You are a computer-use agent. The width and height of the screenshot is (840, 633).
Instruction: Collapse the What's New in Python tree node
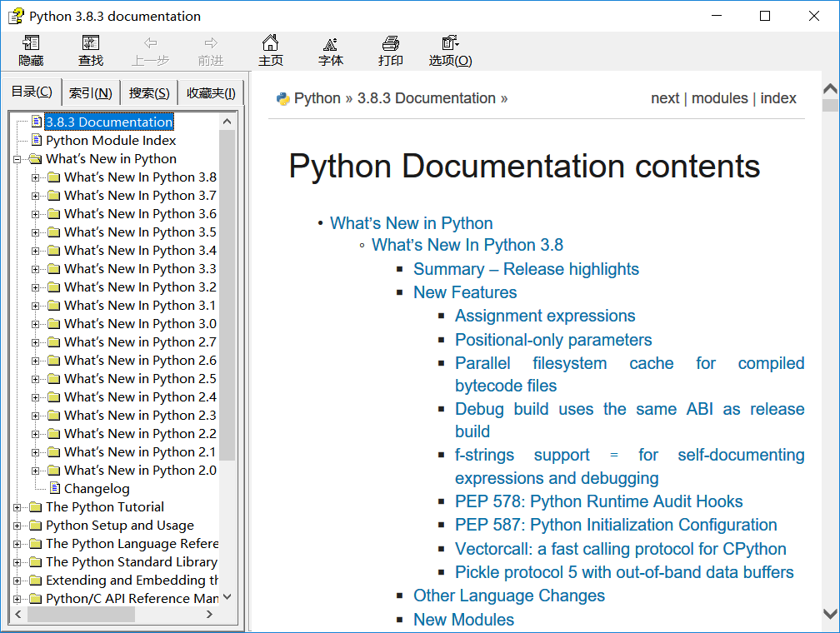point(17,159)
